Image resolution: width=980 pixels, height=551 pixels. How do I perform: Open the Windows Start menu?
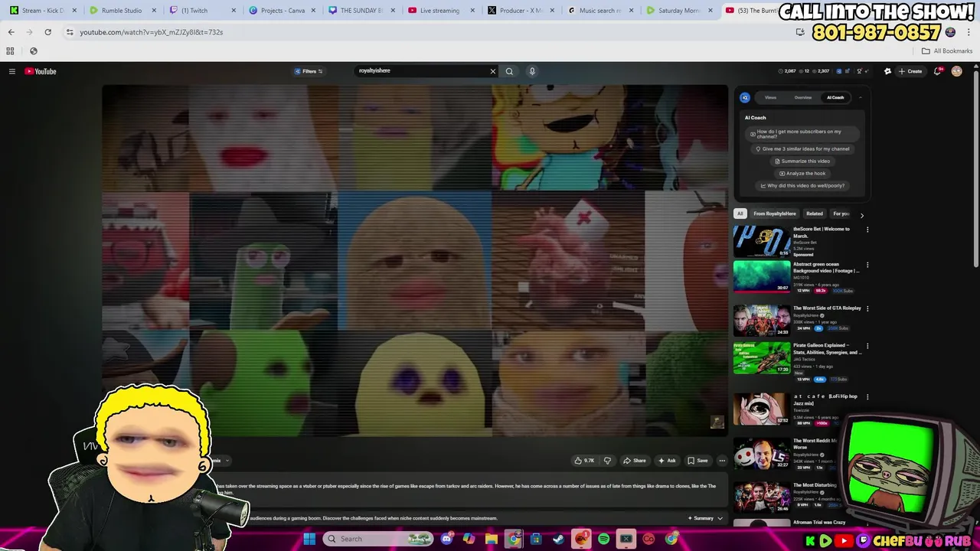click(x=309, y=539)
